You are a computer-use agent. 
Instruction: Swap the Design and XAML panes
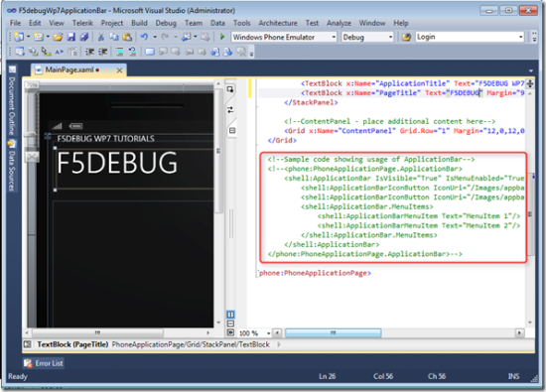(230, 110)
